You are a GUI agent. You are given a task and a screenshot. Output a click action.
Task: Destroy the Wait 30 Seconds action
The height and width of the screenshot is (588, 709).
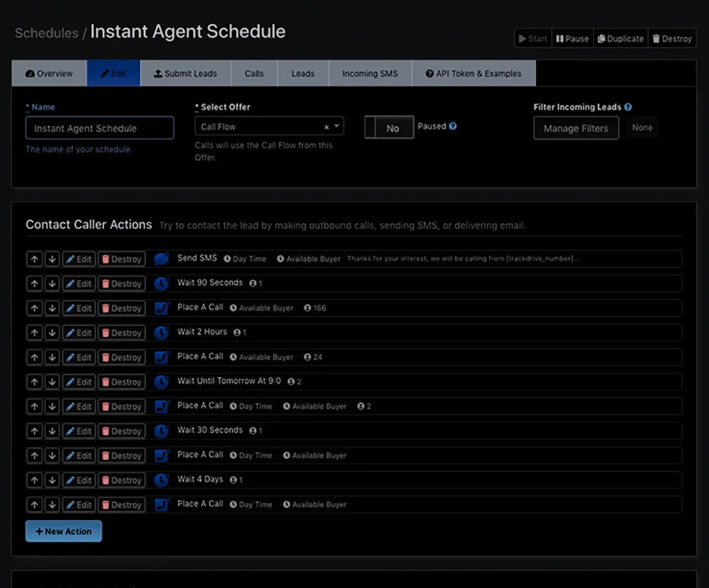121,431
